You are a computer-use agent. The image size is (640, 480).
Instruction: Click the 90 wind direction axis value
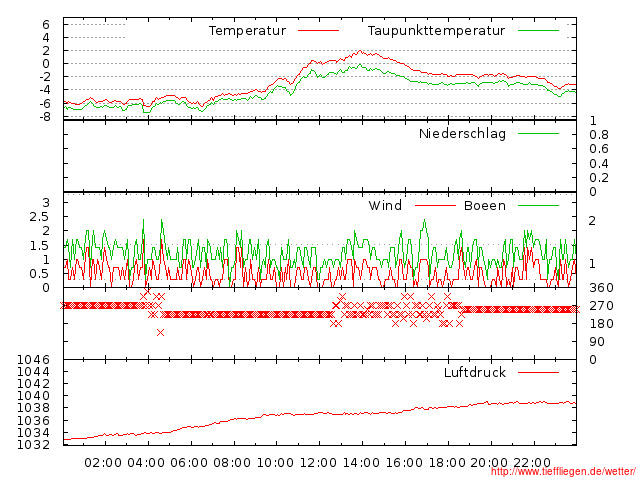pos(597,342)
